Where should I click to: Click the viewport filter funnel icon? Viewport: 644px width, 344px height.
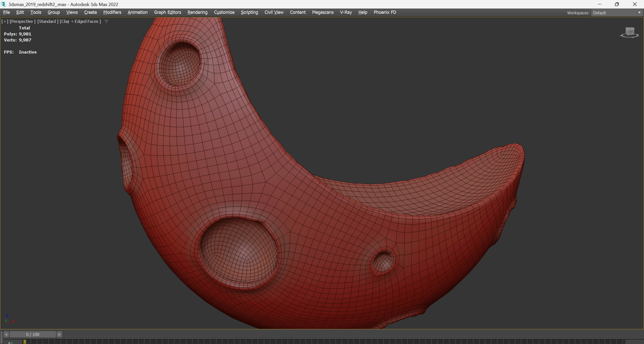pyautogui.click(x=106, y=22)
